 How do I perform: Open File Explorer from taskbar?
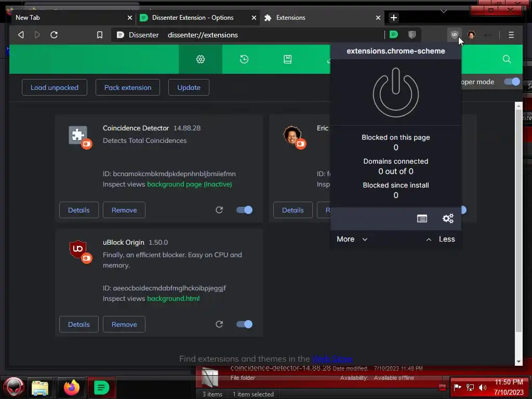40,388
